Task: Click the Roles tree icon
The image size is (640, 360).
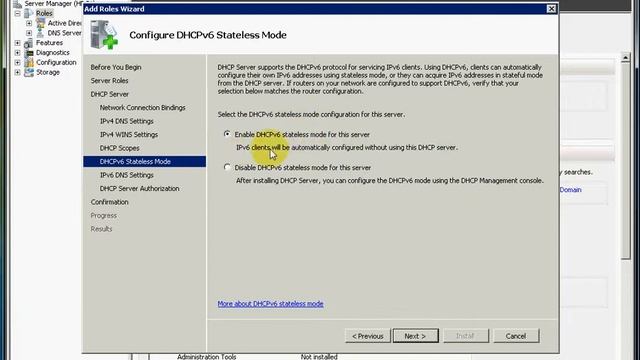Action: click(x=29, y=13)
